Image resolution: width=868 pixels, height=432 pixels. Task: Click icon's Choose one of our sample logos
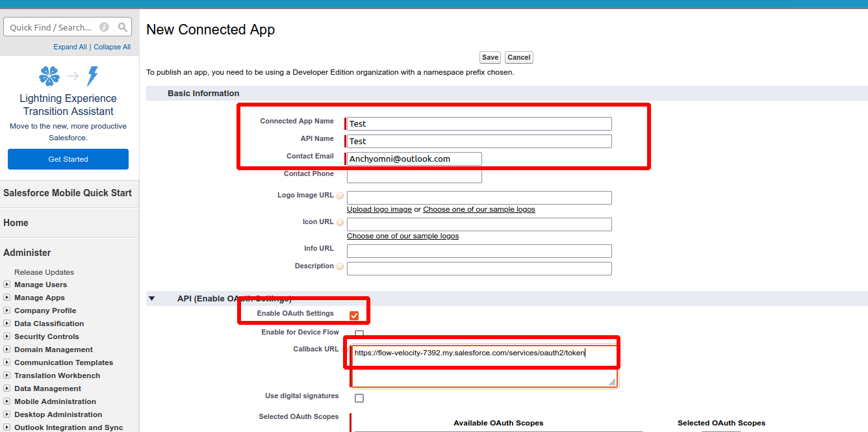coord(403,236)
